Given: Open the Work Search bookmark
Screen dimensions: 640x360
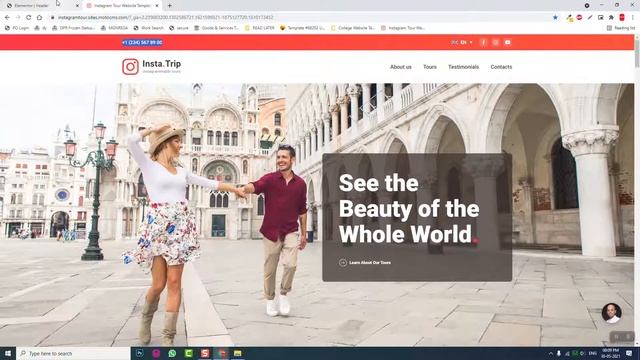Looking at the screenshot, I should point(149,28).
